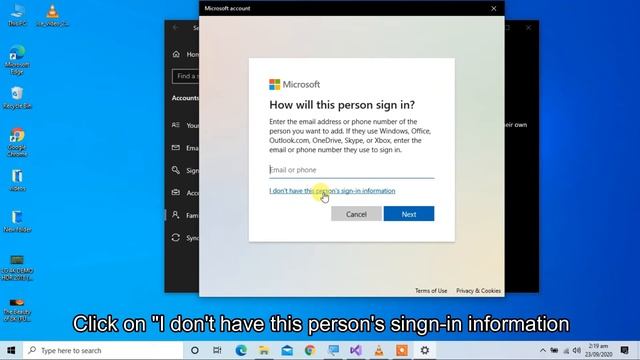This screenshot has width=640, height=360.
Task: Open The Beauty of 8K video file
Action: point(17,310)
